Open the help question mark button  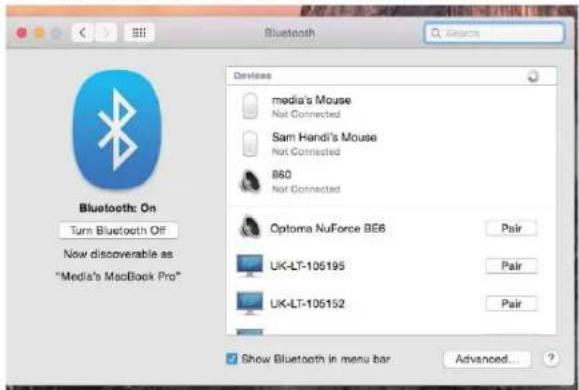(x=551, y=358)
